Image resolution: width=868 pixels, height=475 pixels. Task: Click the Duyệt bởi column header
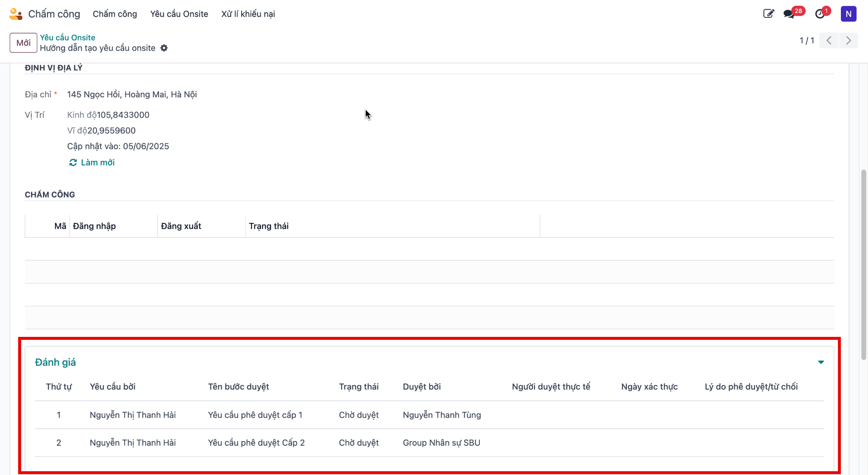click(422, 387)
